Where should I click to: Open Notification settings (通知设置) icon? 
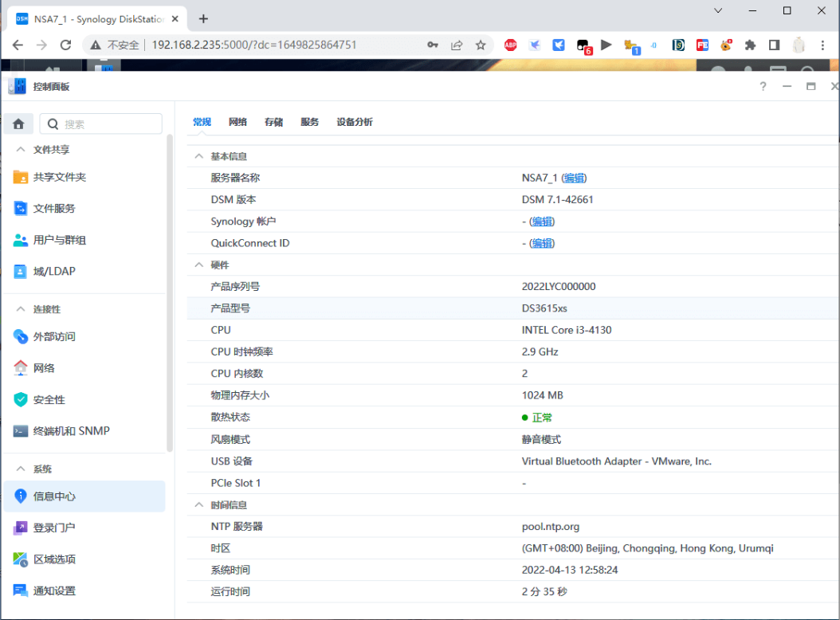coord(21,591)
